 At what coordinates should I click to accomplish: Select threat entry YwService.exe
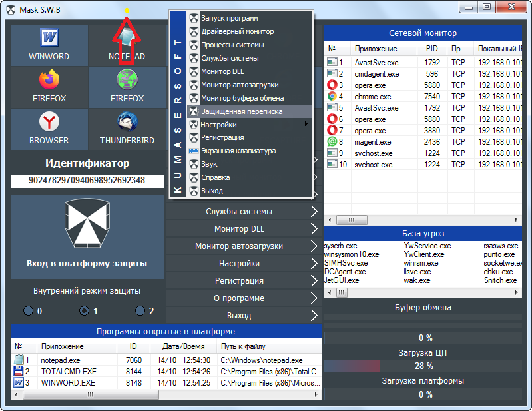pyautogui.click(x=427, y=246)
